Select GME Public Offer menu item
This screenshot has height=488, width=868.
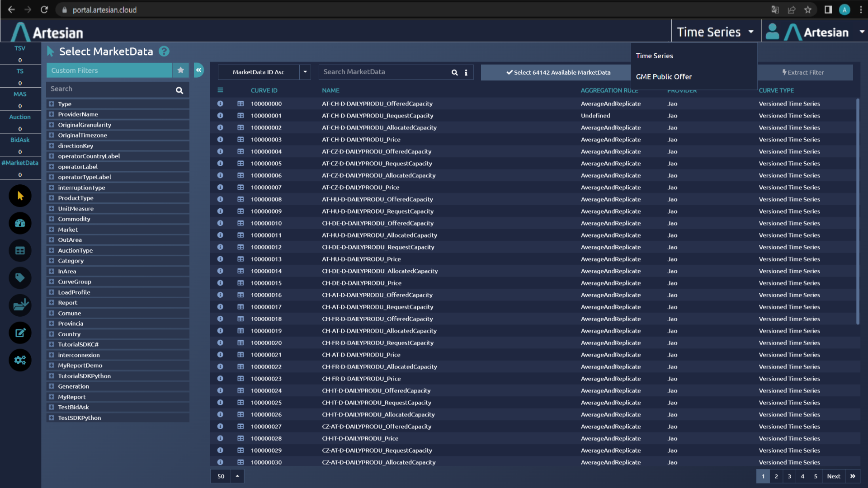664,77
